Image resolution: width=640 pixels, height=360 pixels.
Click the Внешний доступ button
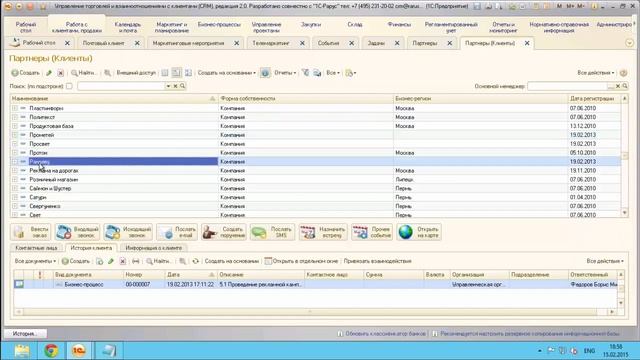pos(136,73)
